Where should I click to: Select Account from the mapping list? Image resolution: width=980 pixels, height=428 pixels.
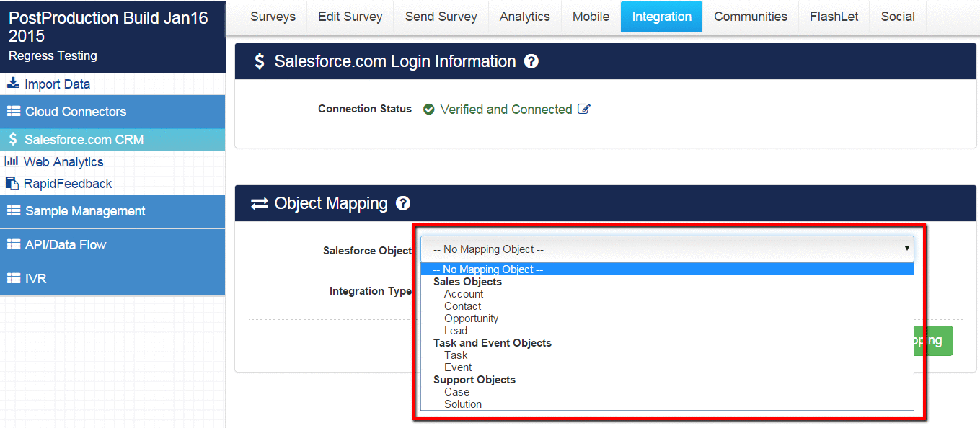pyautogui.click(x=464, y=294)
